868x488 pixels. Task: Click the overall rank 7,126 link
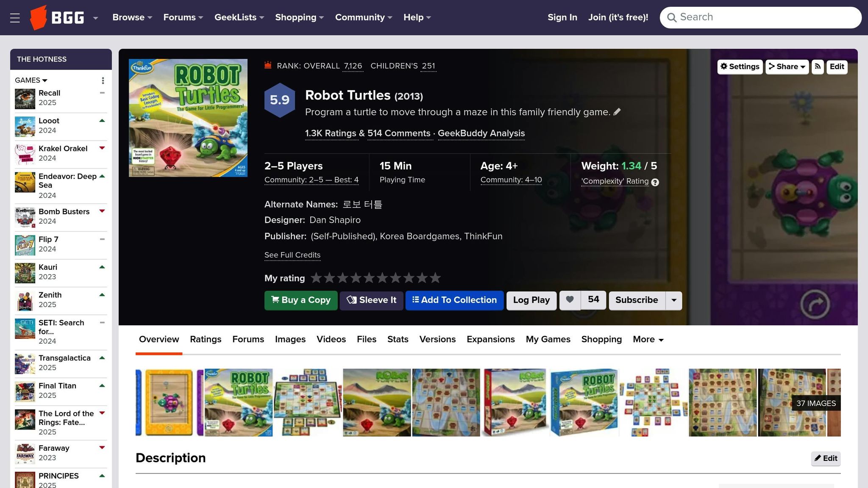pyautogui.click(x=353, y=66)
